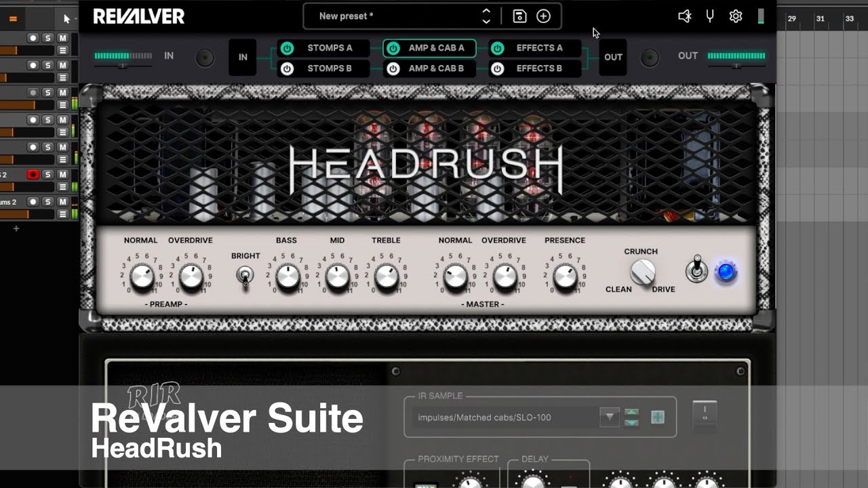868x488 pixels.
Task: Disarm the red record button on the armed track
Action: [33, 174]
